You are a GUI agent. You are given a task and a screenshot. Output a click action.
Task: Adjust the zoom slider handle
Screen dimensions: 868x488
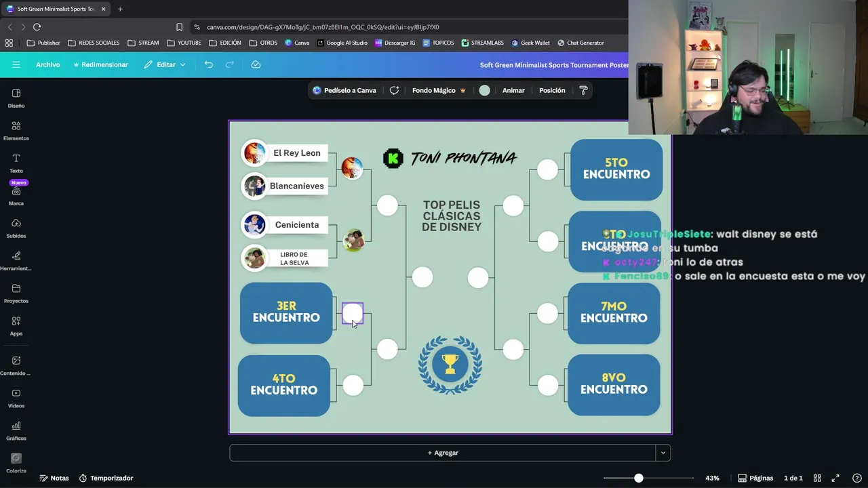tap(638, 478)
